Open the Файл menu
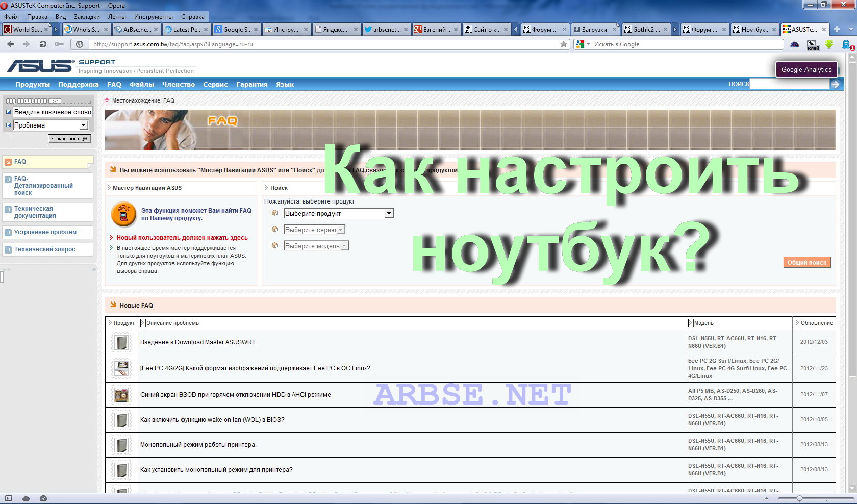The height and width of the screenshot is (504, 857). click(11, 17)
